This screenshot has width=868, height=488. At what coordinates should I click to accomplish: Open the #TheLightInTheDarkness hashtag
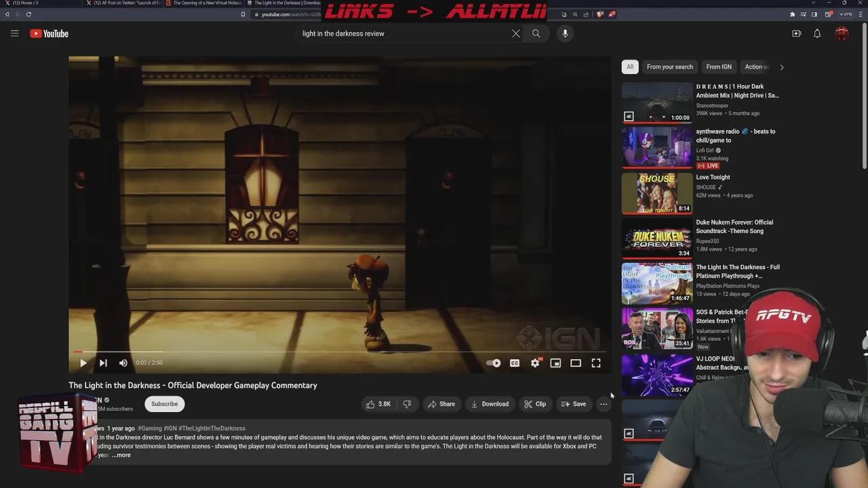[x=212, y=428]
